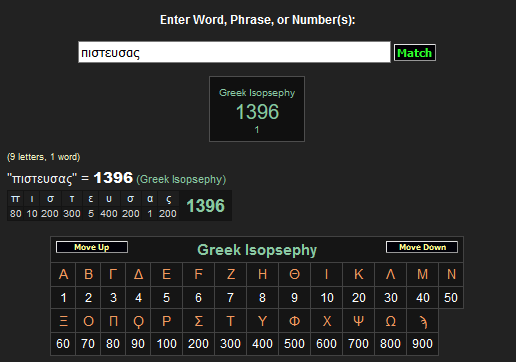Screen dimensions: 516x362
Task: Click the small 1 in the result box
Action: point(257,130)
